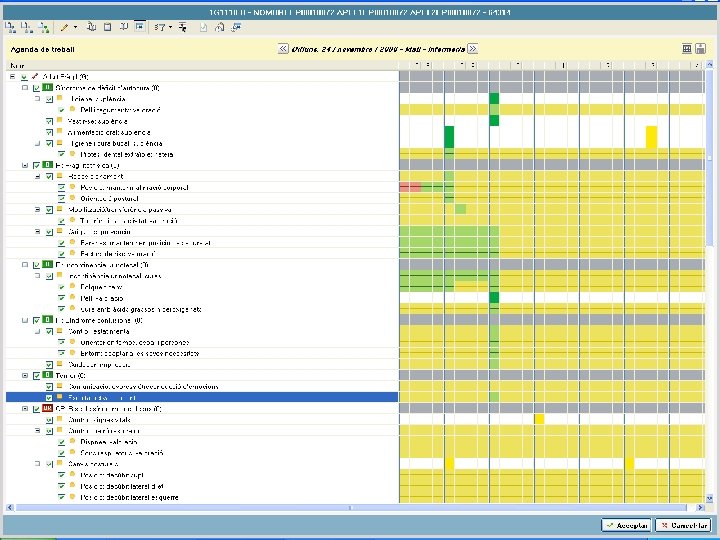Toggle checkbox on the Temor row
Image resolution: width=720 pixels, height=540 pixels.
[36, 375]
